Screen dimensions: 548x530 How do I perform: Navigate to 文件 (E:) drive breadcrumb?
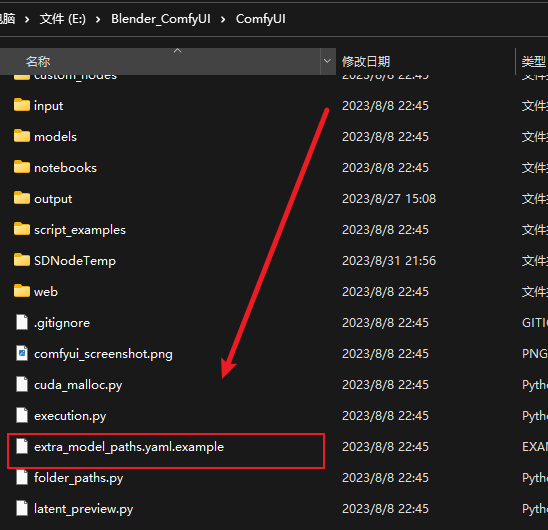[63, 19]
